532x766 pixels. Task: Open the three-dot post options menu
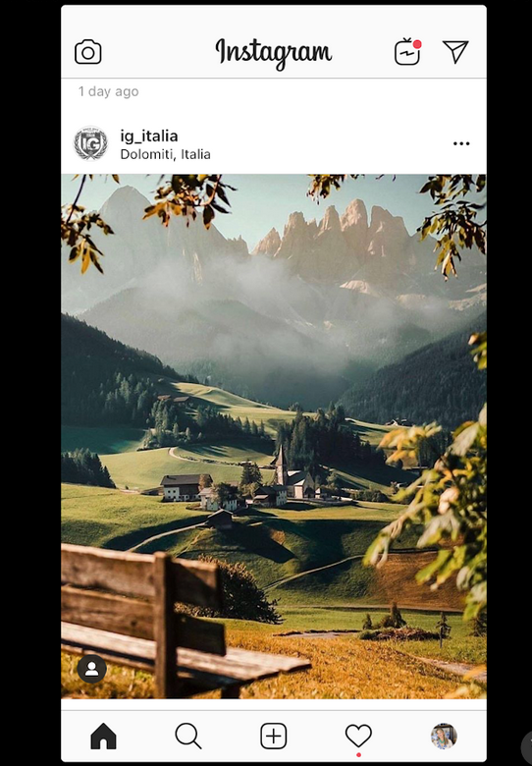click(461, 143)
